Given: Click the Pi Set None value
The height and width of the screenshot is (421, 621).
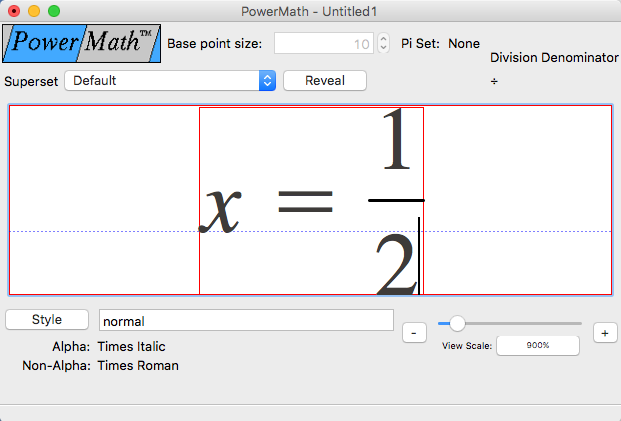Looking at the screenshot, I should (x=464, y=43).
